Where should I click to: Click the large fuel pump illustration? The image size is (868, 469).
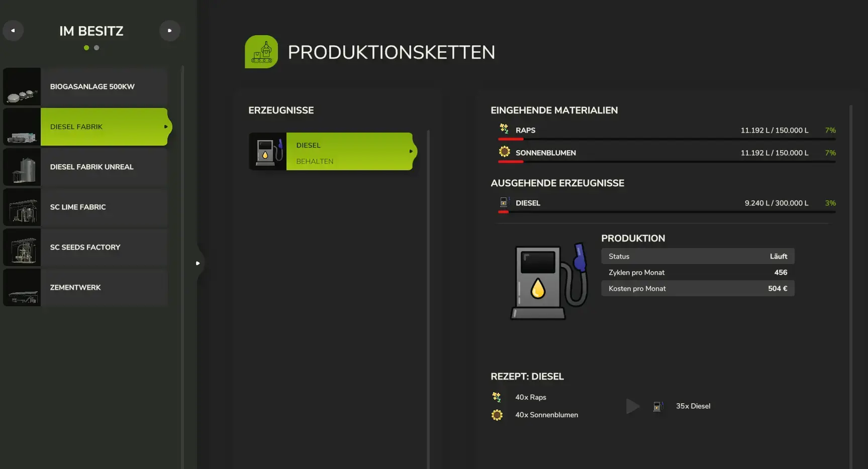coord(549,282)
